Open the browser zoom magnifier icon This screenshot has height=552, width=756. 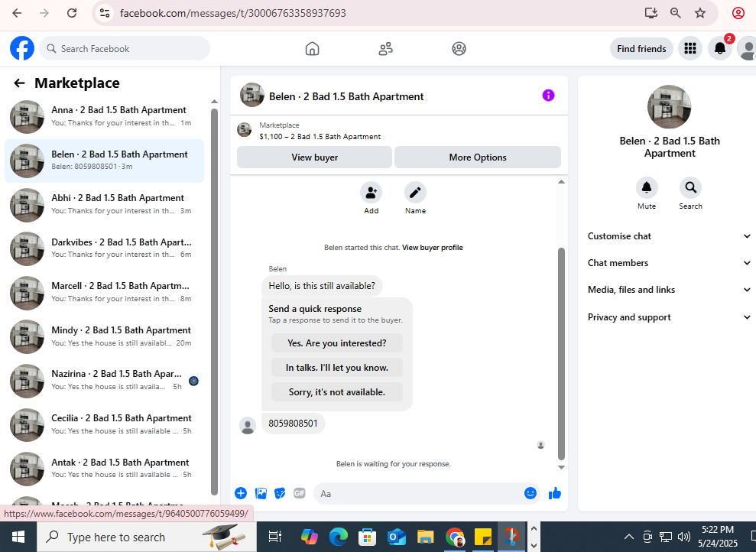point(676,13)
